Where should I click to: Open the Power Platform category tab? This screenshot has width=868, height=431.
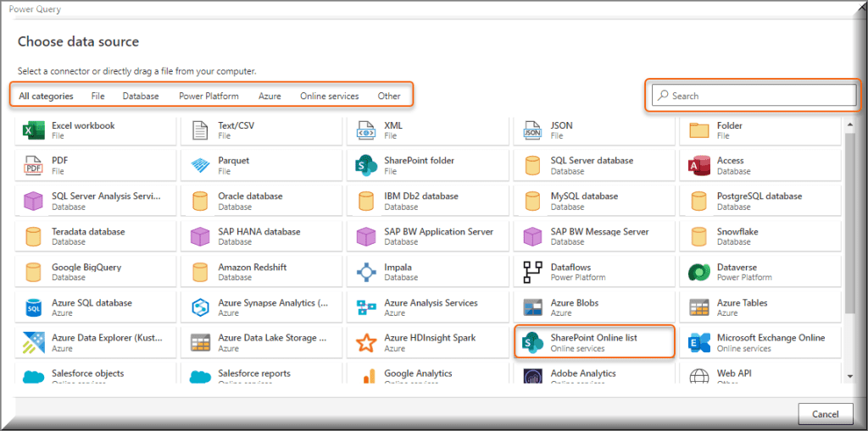tap(209, 96)
